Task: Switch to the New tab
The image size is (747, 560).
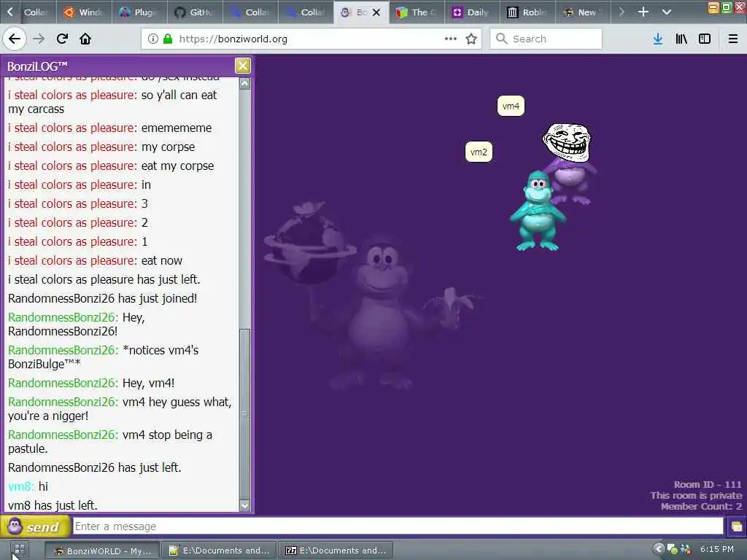Action: coord(582,12)
